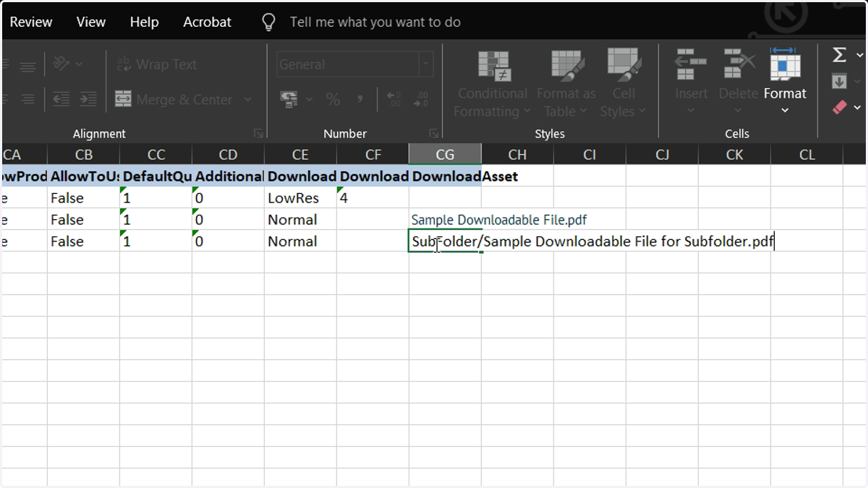Click the Tell me lightbulb icon

[268, 22]
